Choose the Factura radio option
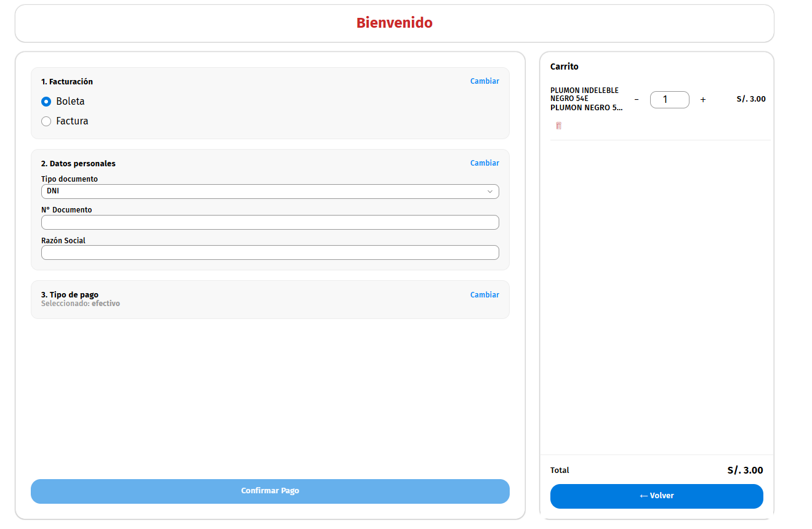The image size is (812, 529). (x=46, y=121)
